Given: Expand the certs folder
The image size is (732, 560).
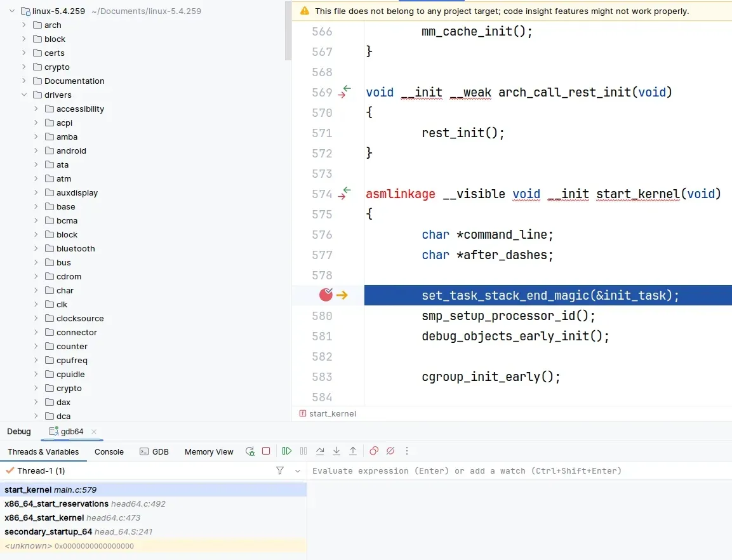Looking at the screenshot, I should click(24, 53).
